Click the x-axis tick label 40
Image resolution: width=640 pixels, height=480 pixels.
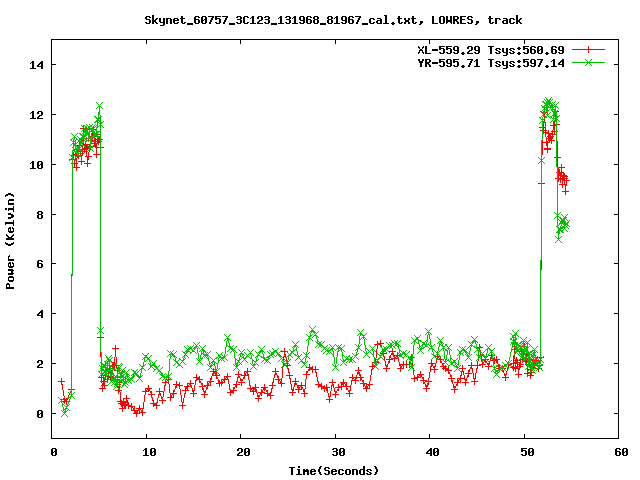(x=432, y=452)
